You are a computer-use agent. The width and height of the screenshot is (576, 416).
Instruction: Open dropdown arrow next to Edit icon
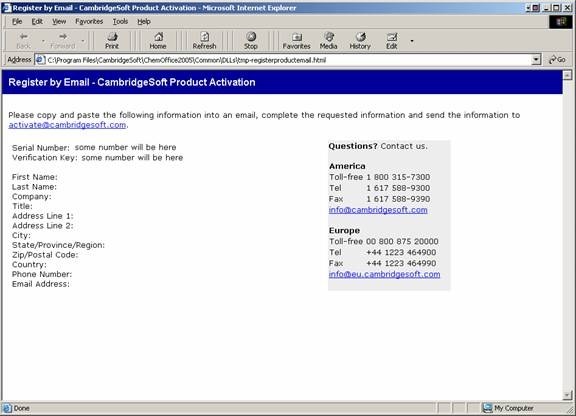[x=412, y=41]
